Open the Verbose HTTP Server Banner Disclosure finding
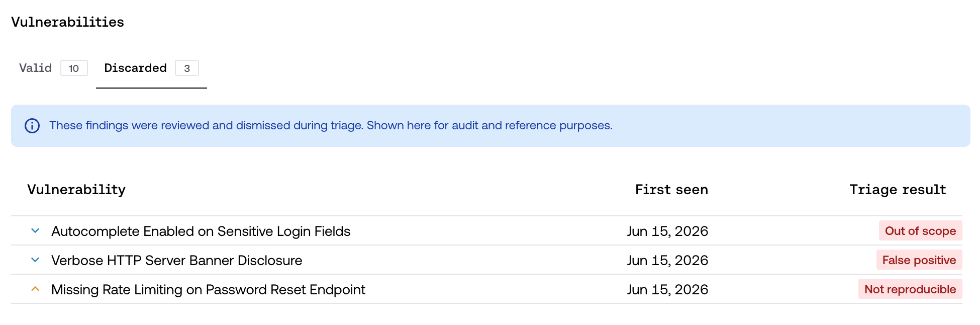This screenshot has height=325, width=980. [177, 261]
